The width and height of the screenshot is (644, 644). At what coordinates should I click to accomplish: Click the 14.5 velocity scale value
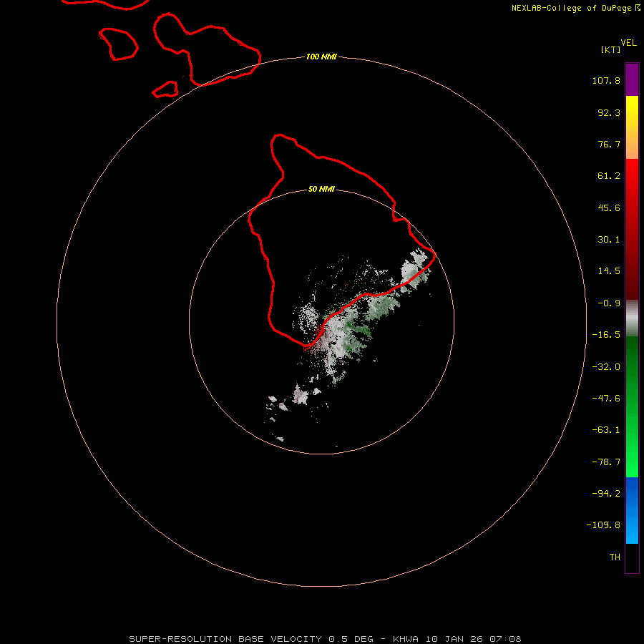click(609, 271)
